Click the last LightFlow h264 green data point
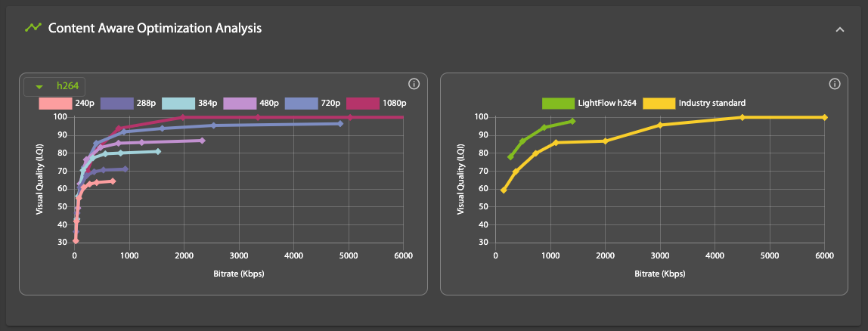 (x=572, y=121)
